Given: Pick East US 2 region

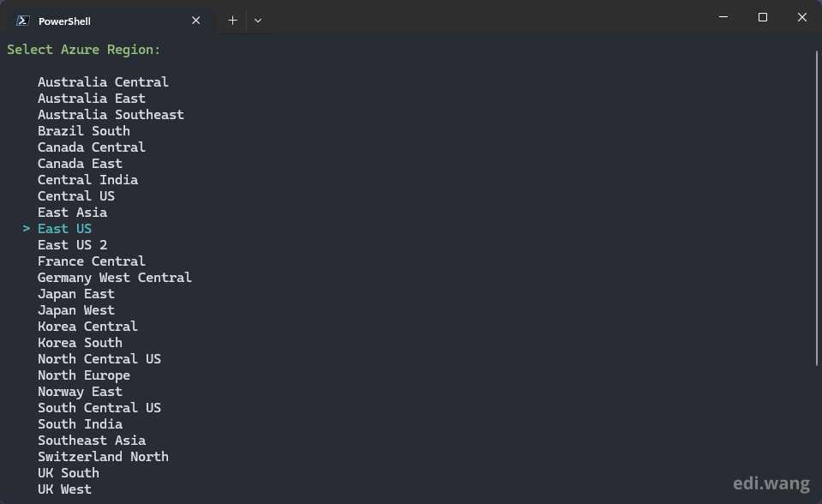Looking at the screenshot, I should tap(72, 245).
